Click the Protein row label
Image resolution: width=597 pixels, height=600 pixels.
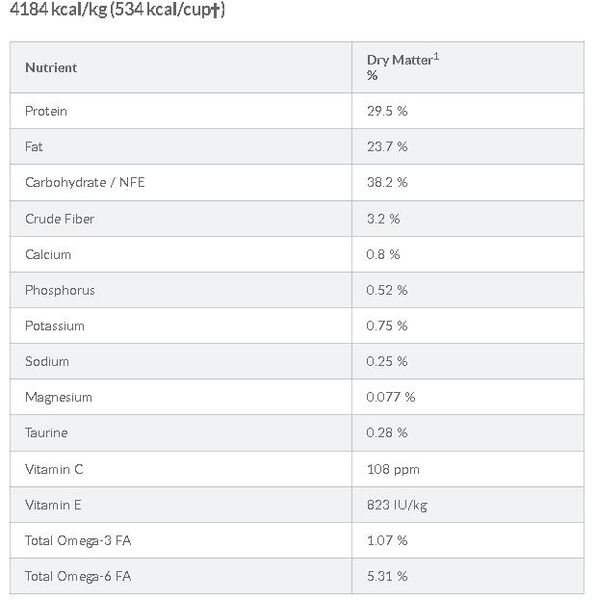click(x=46, y=111)
